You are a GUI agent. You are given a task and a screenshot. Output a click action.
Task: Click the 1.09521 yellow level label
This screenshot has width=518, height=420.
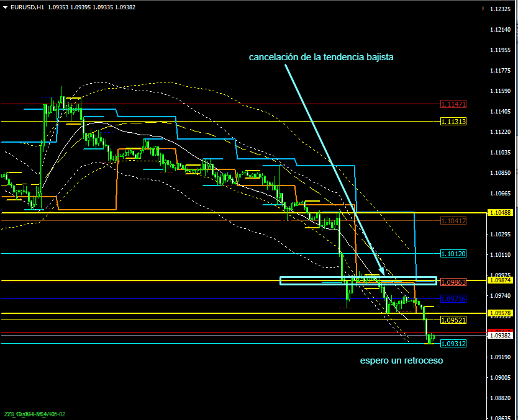[x=453, y=319]
